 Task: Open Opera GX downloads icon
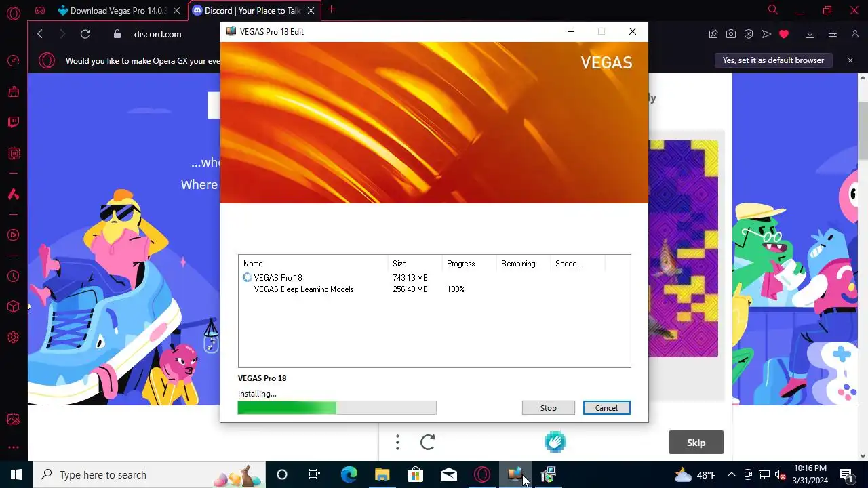pos(810,34)
